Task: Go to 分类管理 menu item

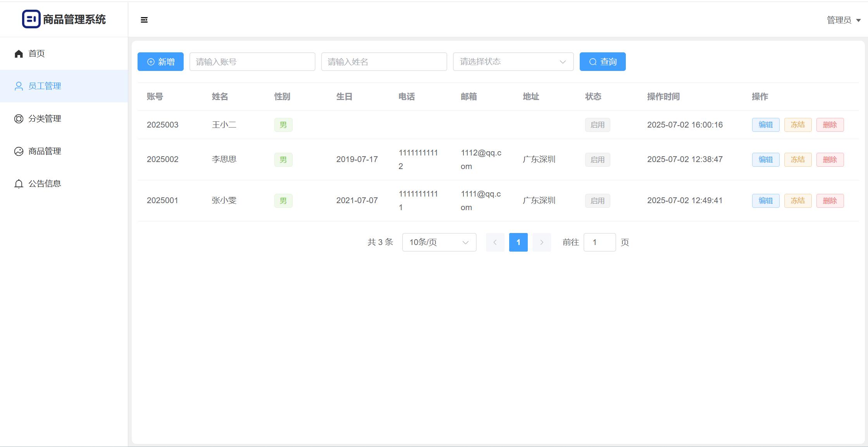Action: (x=45, y=119)
